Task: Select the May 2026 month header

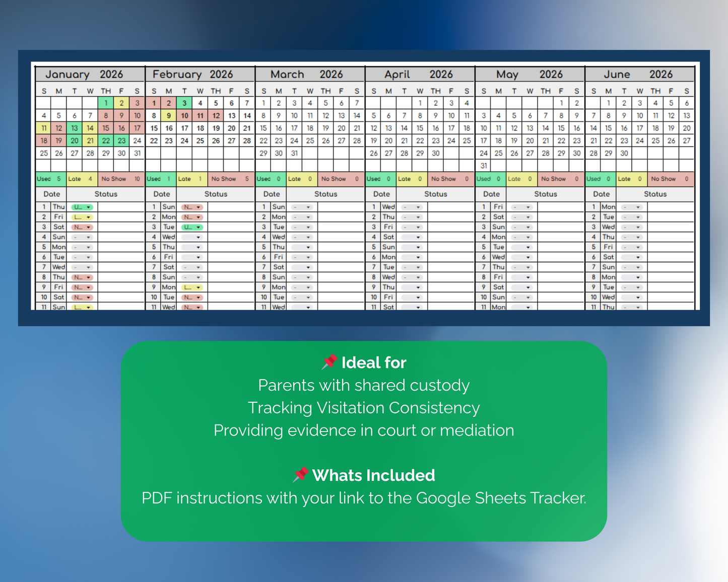Action: (x=530, y=74)
